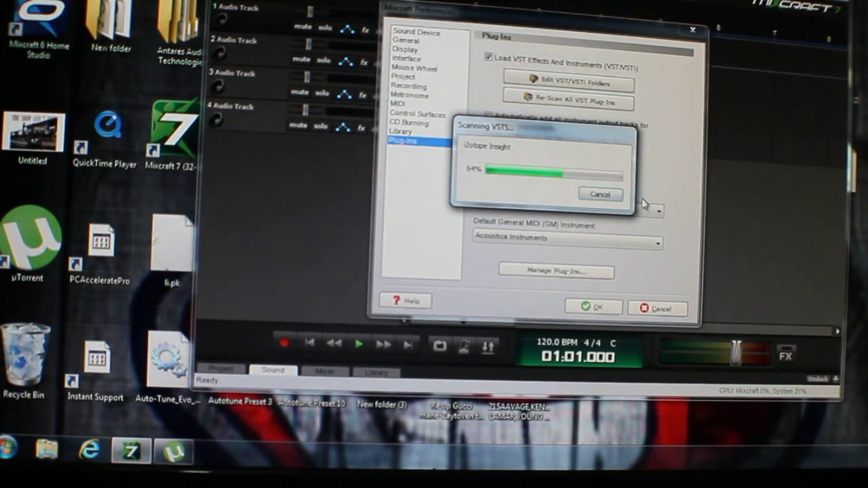Click Help button in Preferences dialog
The height and width of the screenshot is (488, 868).
[405, 300]
